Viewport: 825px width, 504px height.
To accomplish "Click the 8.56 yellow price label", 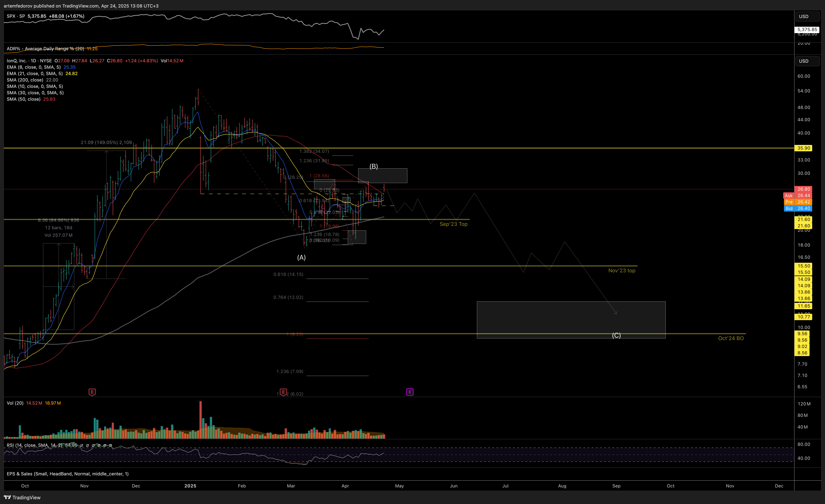I will pyautogui.click(x=802, y=353).
